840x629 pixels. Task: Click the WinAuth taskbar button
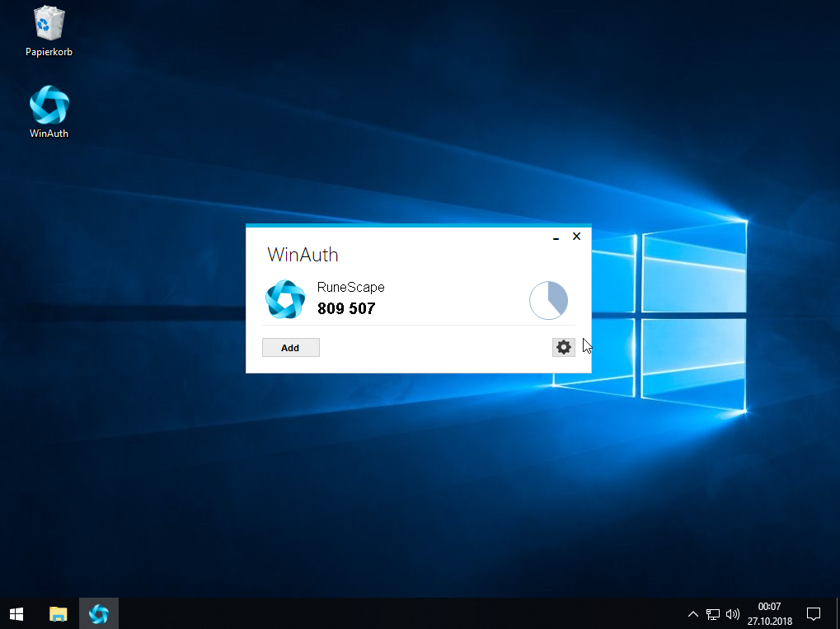click(99, 613)
